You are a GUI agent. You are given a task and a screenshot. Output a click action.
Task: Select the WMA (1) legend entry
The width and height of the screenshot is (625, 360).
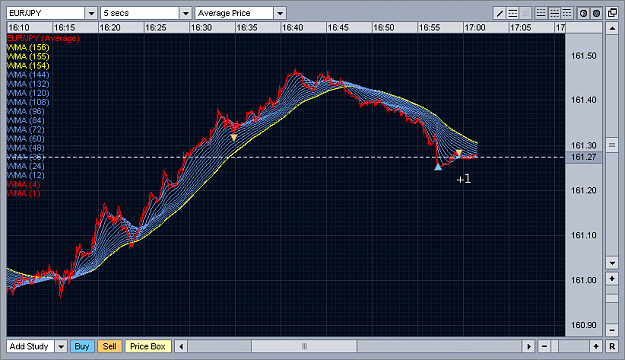click(24, 194)
